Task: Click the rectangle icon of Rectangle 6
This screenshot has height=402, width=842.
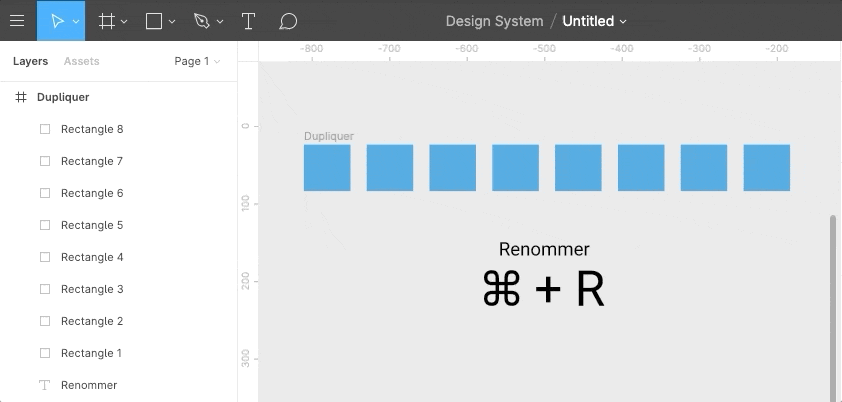Action: point(45,193)
